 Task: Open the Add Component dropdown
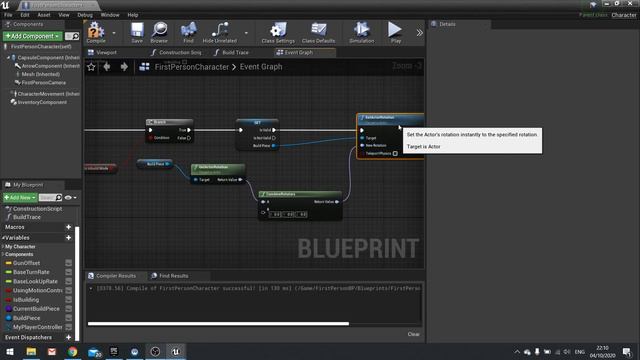click(33, 36)
